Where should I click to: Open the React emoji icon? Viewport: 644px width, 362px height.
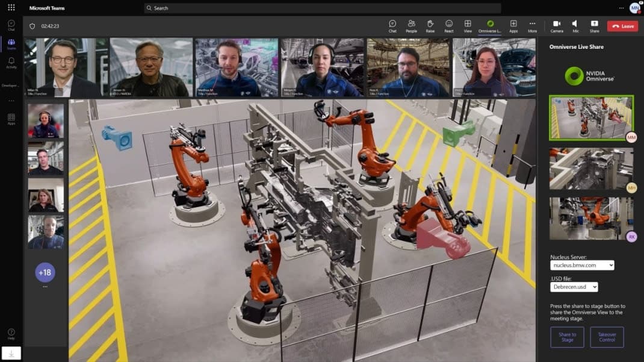pyautogui.click(x=448, y=24)
